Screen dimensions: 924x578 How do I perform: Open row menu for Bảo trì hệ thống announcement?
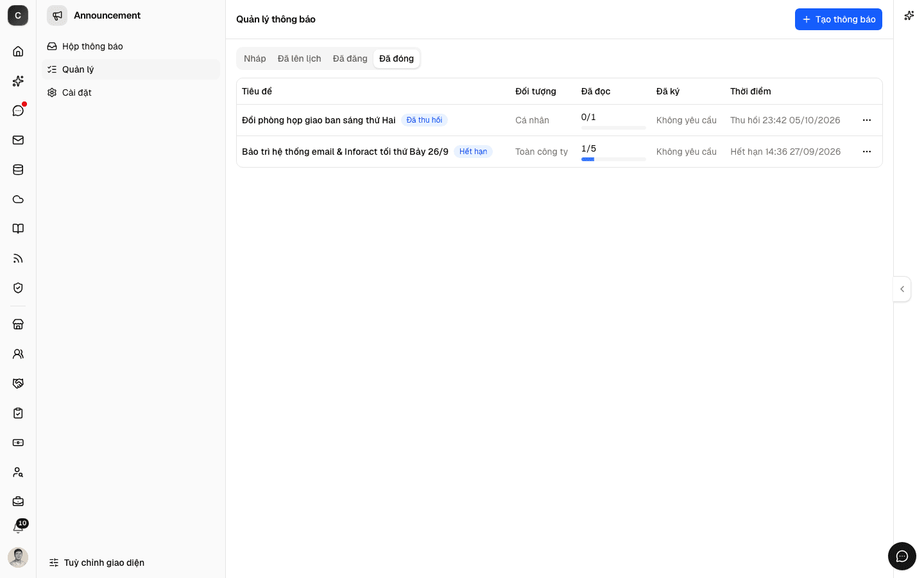click(x=867, y=152)
